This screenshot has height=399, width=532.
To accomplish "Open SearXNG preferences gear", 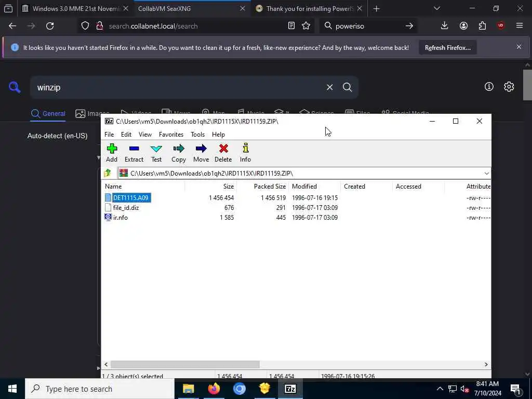I will click(509, 87).
